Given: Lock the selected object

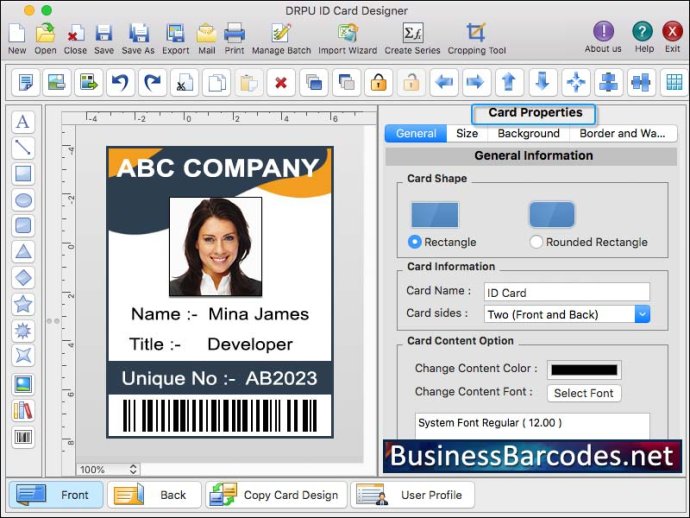Looking at the screenshot, I should click(378, 82).
